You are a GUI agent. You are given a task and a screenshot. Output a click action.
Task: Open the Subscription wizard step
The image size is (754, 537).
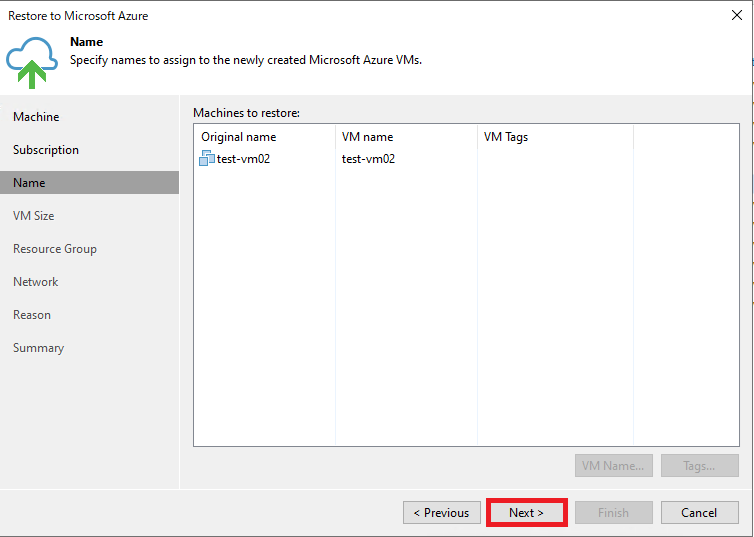pyautogui.click(x=46, y=150)
